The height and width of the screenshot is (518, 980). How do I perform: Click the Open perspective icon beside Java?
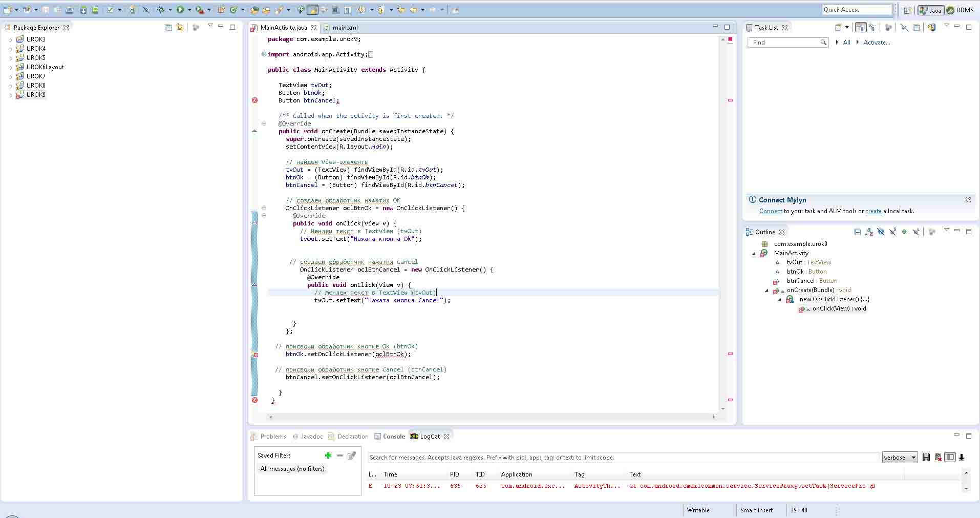907,10
